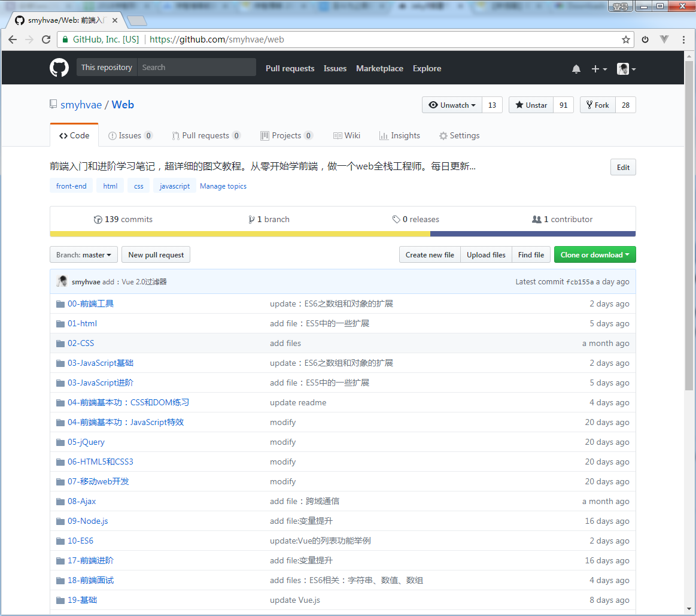Open the Settings tab
This screenshot has height=616, width=696.
459,135
